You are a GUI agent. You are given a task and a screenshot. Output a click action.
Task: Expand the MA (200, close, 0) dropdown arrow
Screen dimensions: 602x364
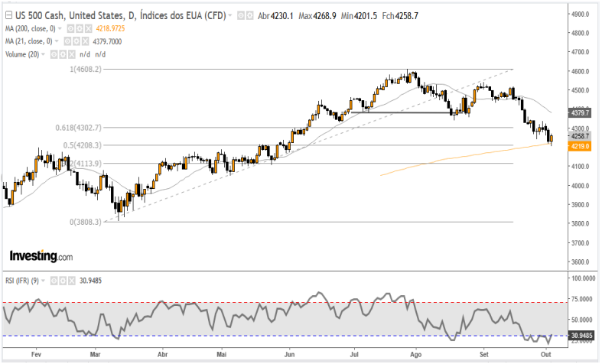pyautogui.click(x=60, y=28)
